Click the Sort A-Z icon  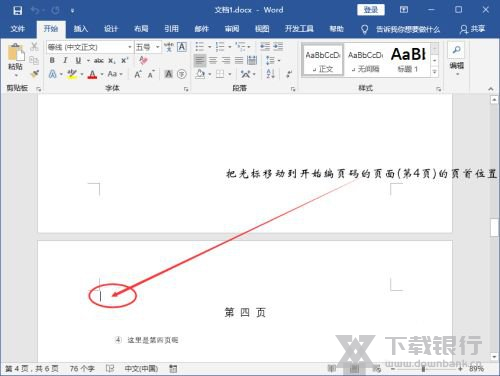[x=271, y=74]
